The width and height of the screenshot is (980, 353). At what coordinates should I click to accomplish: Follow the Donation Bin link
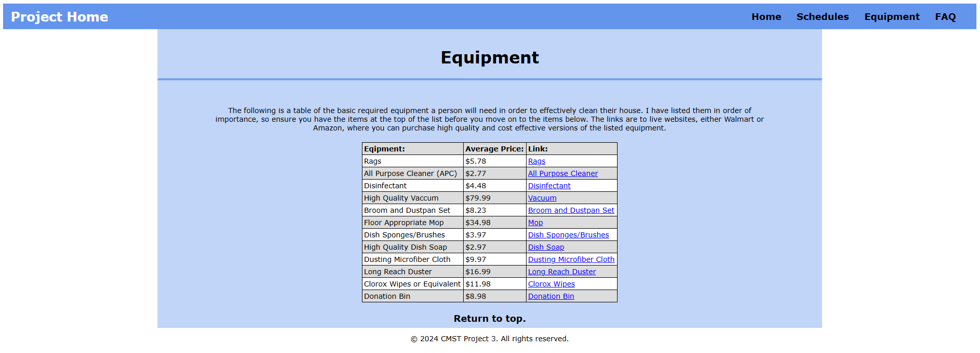pyautogui.click(x=551, y=296)
